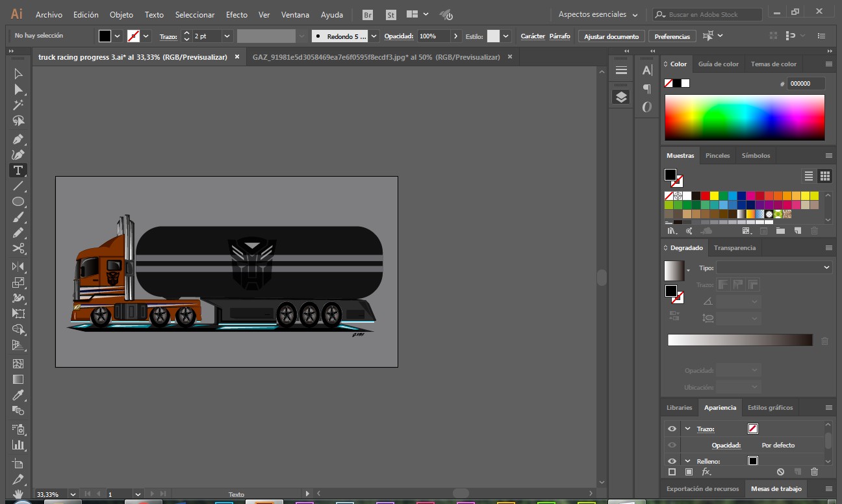Click the Párrafo link
The width and height of the screenshot is (842, 504).
pos(559,36)
